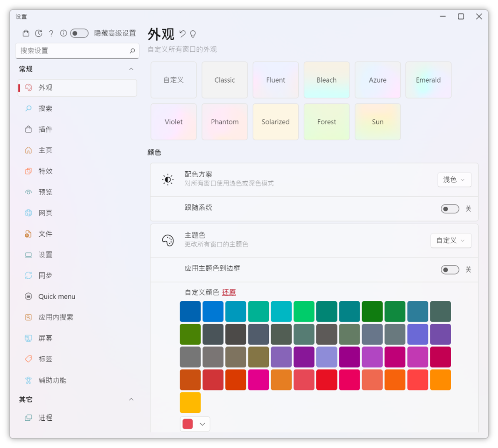498x448 pixels.
Task: Click the info circle icon in top toolbar
Action: click(x=63, y=33)
